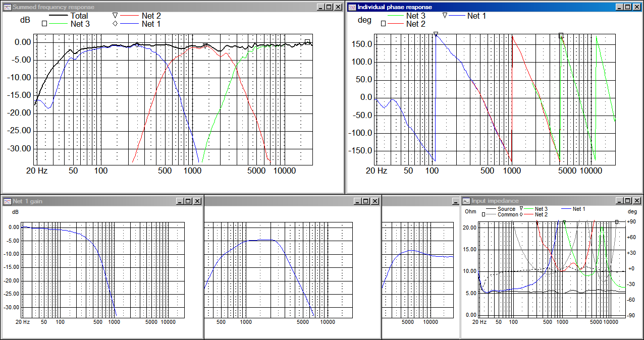Image resolution: width=644 pixels, height=340 pixels.
Task: Click the square marker atop the phase plot
Action: 561,36
